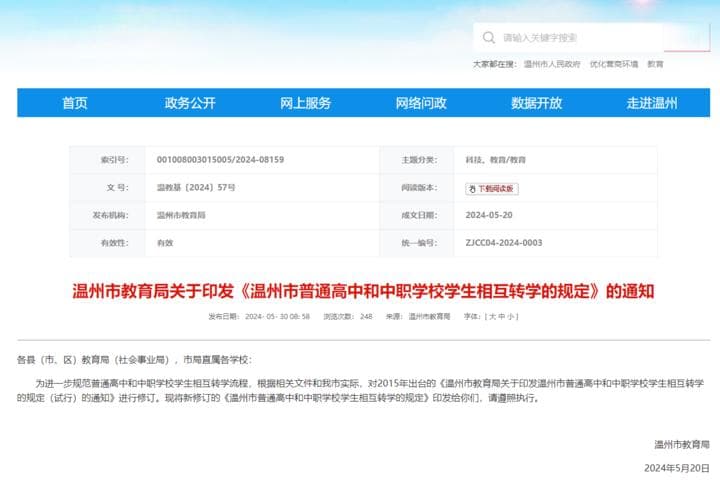Image resolution: width=720 pixels, height=480 pixels.
Task: Go to the 首页 navigation tab
Action: pyautogui.click(x=75, y=103)
